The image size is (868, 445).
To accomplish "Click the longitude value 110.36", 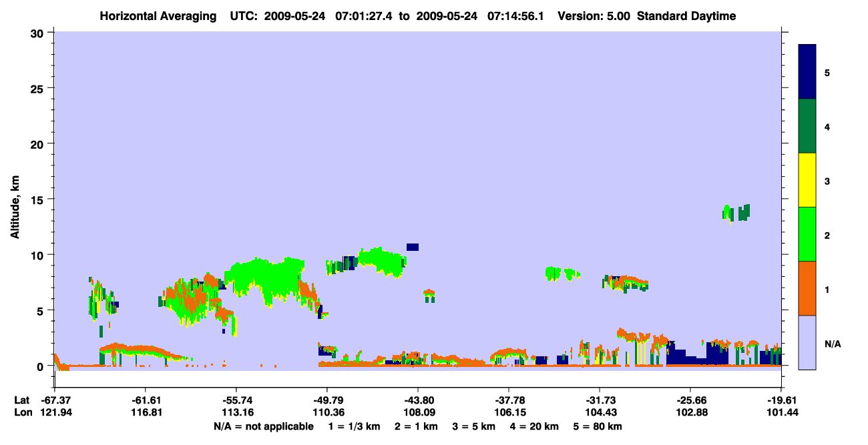I will tap(327, 412).
